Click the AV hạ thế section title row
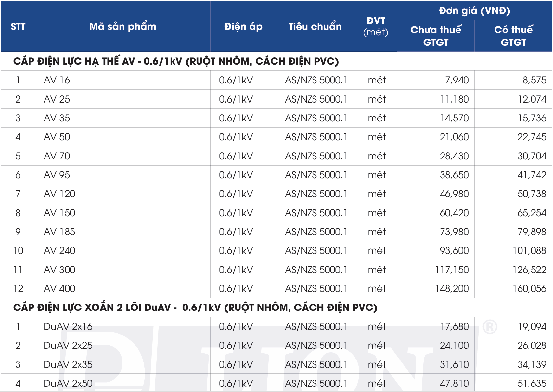 click(176, 61)
